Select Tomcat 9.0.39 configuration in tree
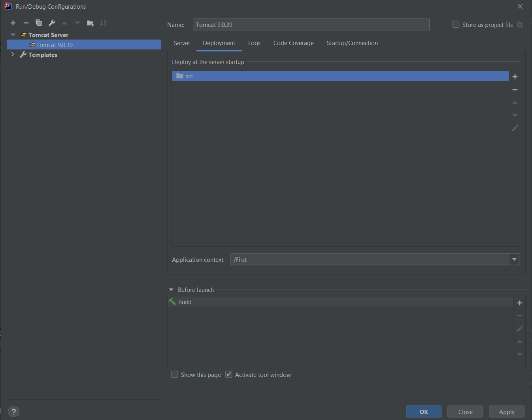 (84, 45)
